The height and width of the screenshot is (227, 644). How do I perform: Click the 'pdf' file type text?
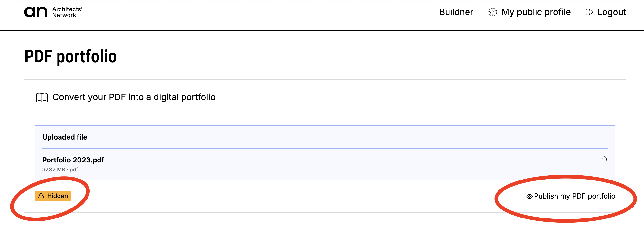point(74,170)
